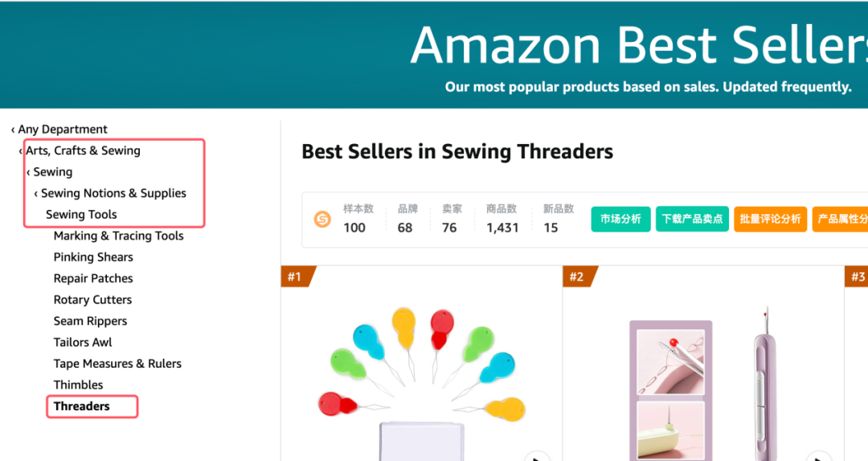Open the purple seam ripper product image
The height and width of the screenshot is (461, 868).
tap(703, 378)
